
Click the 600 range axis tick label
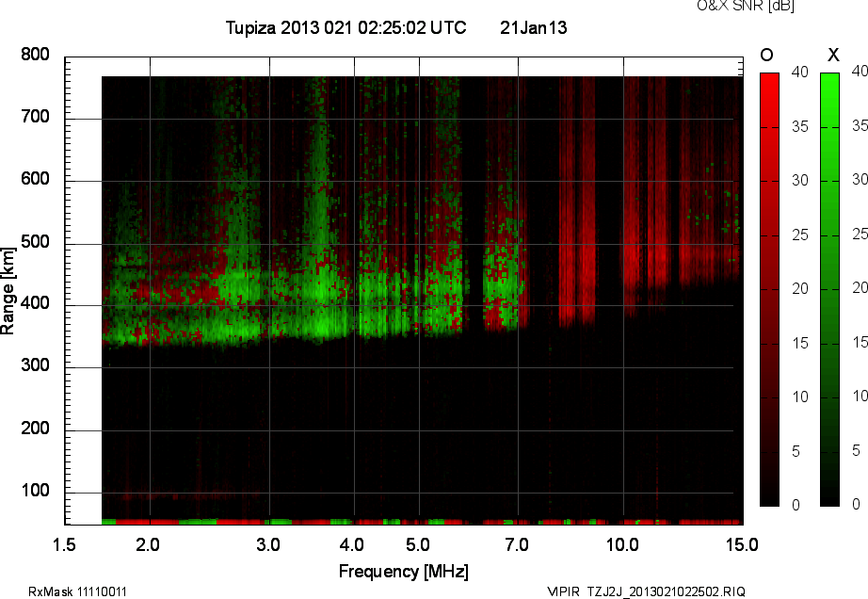tap(35, 179)
